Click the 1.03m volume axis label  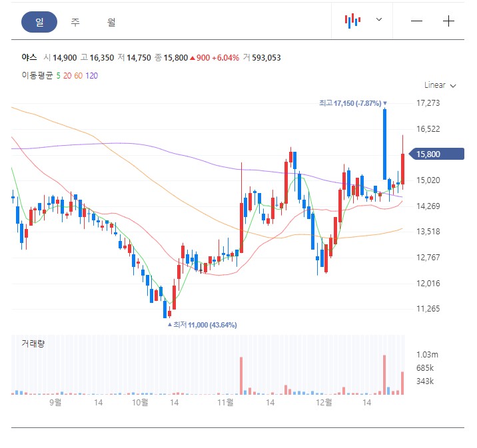point(427,355)
